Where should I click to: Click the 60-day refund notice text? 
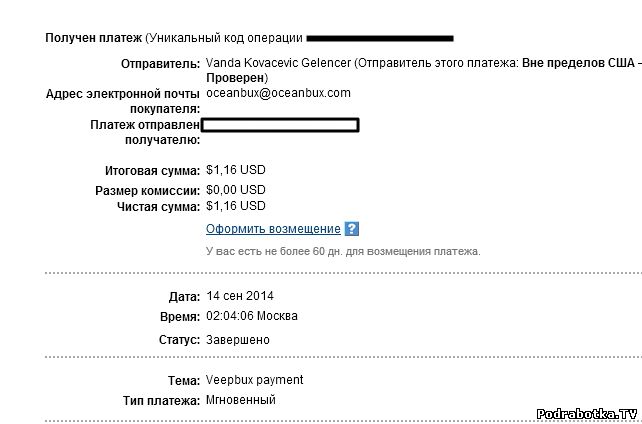(x=343, y=251)
